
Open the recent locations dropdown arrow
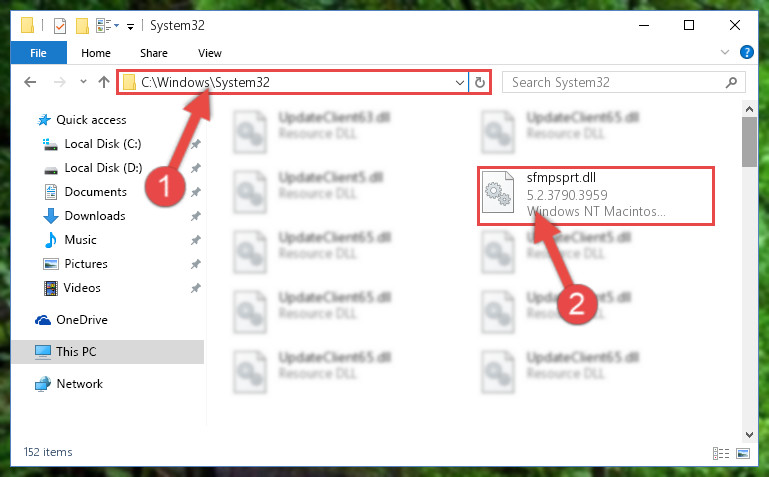[83, 82]
